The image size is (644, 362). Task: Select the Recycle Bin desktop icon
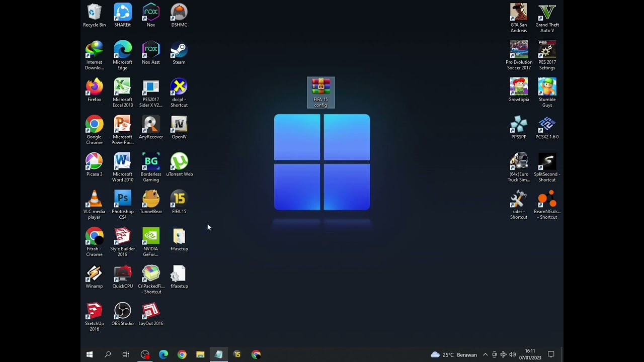(94, 16)
